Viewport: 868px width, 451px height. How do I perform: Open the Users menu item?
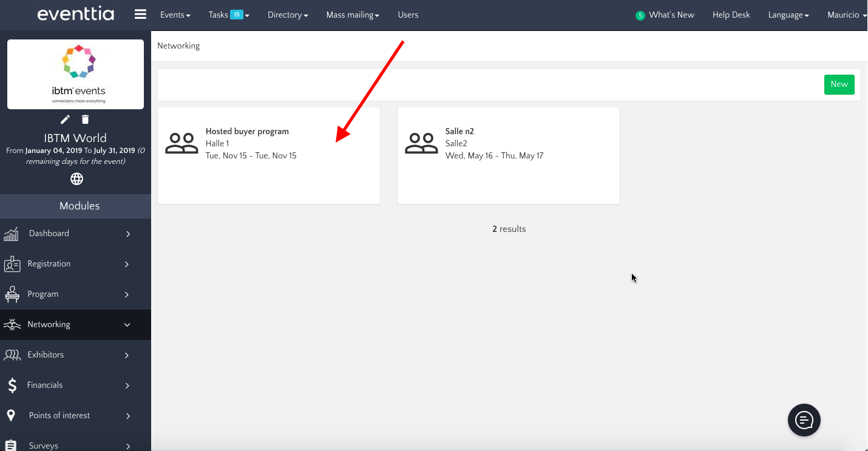coord(408,15)
